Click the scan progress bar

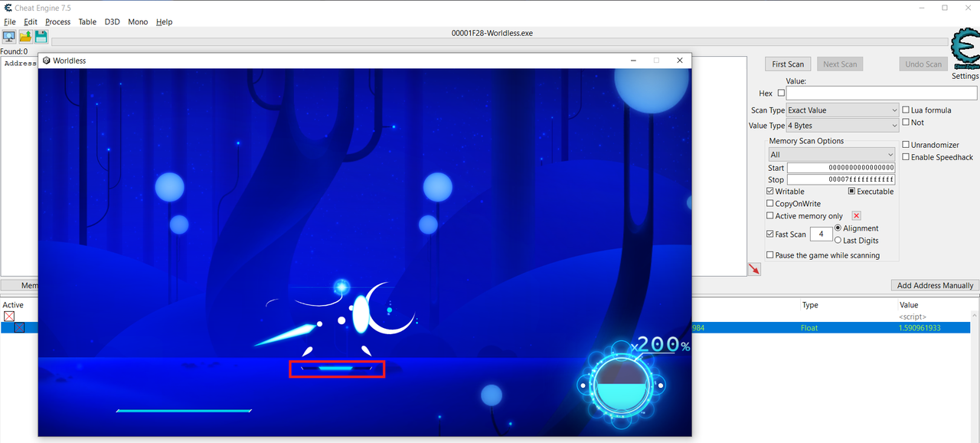pyautogui.click(x=499, y=43)
